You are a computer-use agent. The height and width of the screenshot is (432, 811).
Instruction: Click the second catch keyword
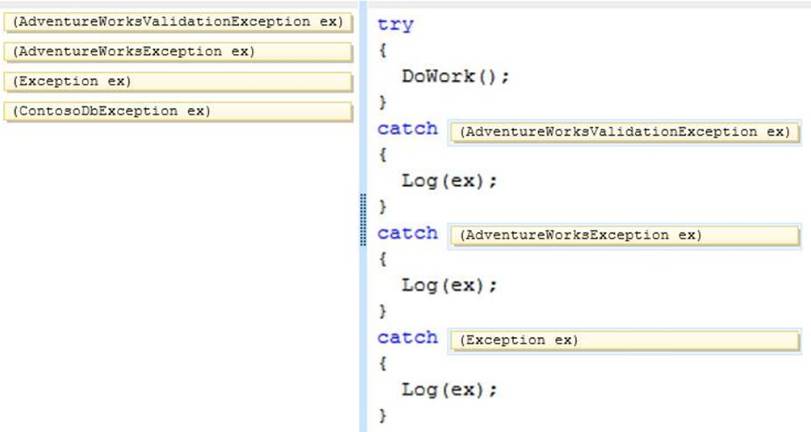pyautogui.click(x=407, y=233)
